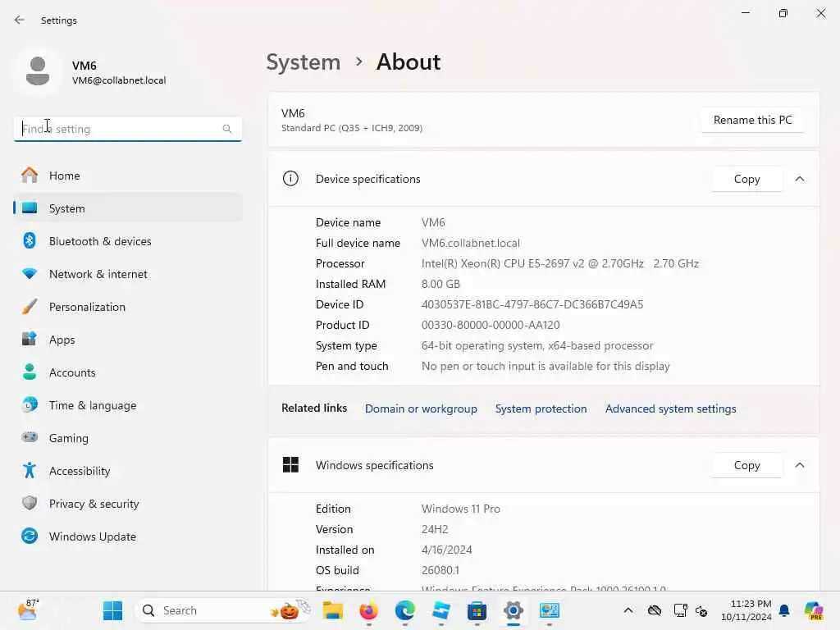Collapse the Windows specifications section
The height and width of the screenshot is (630, 840).
[799, 465]
